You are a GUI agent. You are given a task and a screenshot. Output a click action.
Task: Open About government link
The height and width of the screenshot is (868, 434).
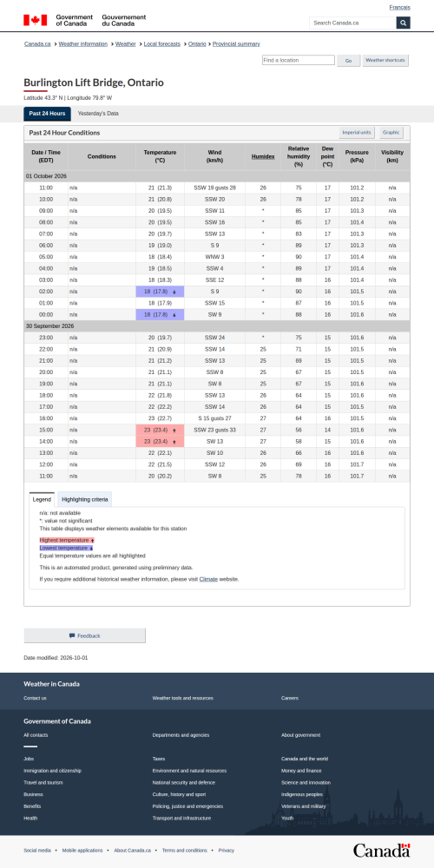300,735
